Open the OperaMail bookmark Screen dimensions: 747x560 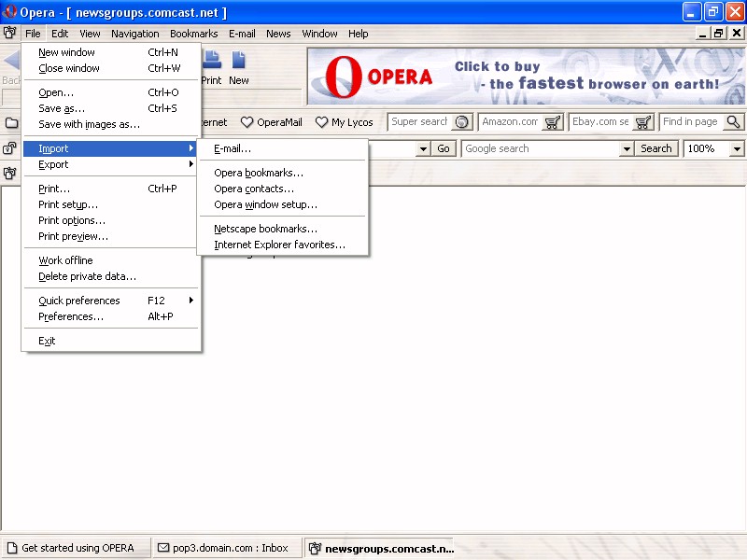pyautogui.click(x=272, y=122)
